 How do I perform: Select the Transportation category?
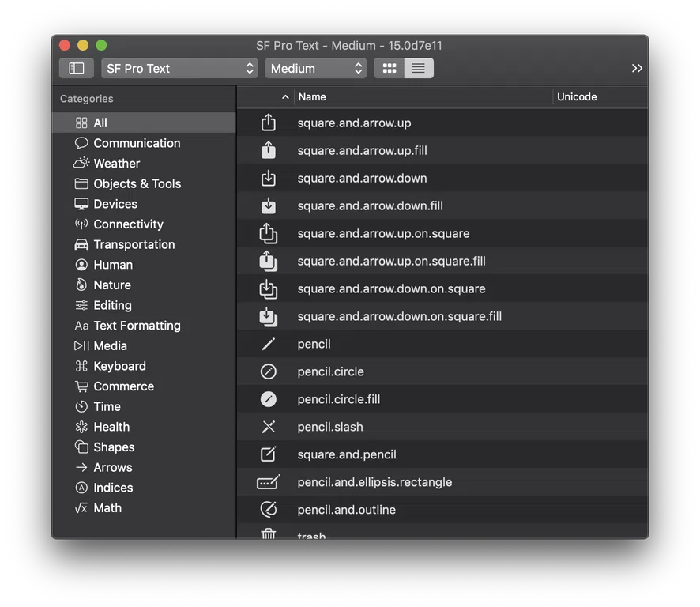tap(145, 244)
